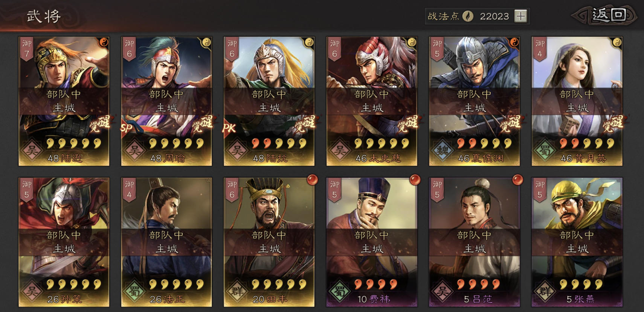
Task: Click the flame icon next to 战法点
Action: [x=468, y=16]
